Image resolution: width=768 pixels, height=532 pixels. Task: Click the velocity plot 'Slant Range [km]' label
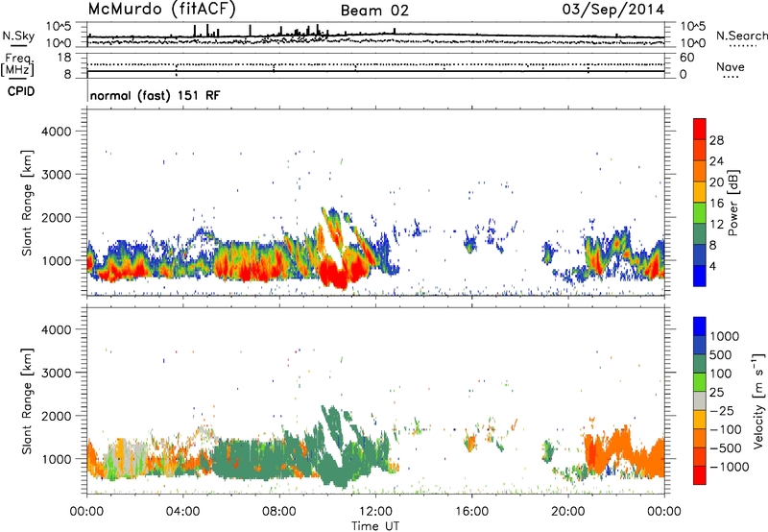27,400
